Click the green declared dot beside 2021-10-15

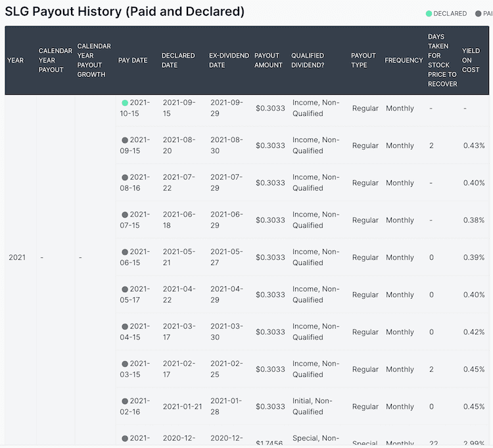pos(125,103)
